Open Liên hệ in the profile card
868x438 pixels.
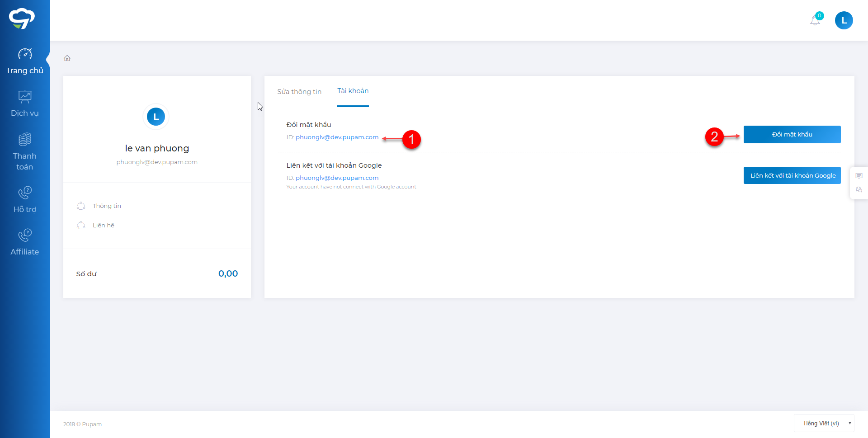pos(104,226)
